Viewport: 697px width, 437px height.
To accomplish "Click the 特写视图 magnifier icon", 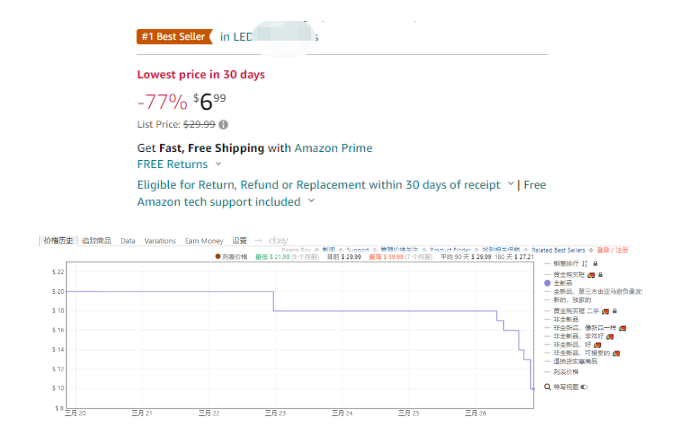I will point(548,387).
